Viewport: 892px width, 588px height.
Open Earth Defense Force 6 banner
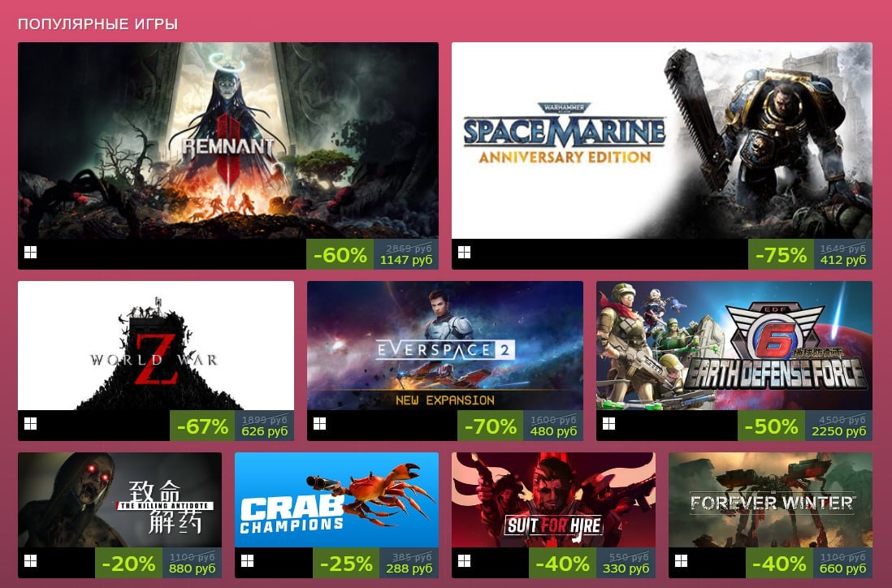click(x=734, y=346)
